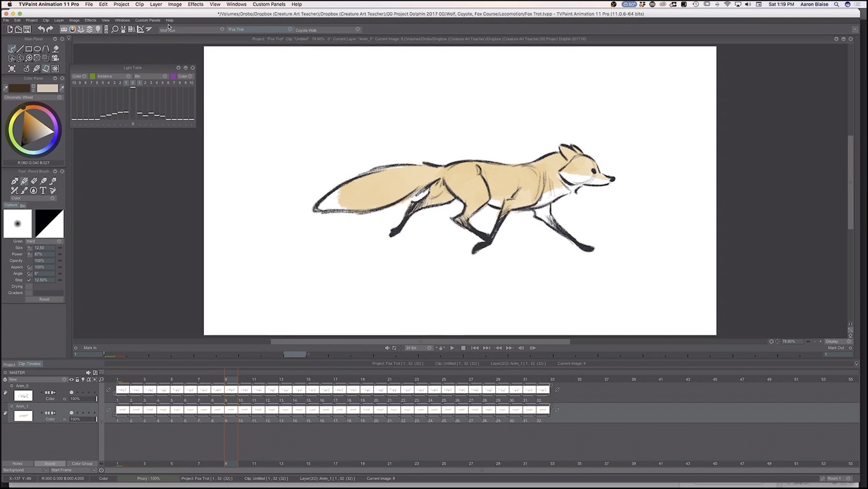
Task: Select the fill bucket tool in Main Panel
Action: pyautogui.click(x=56, y=48)
